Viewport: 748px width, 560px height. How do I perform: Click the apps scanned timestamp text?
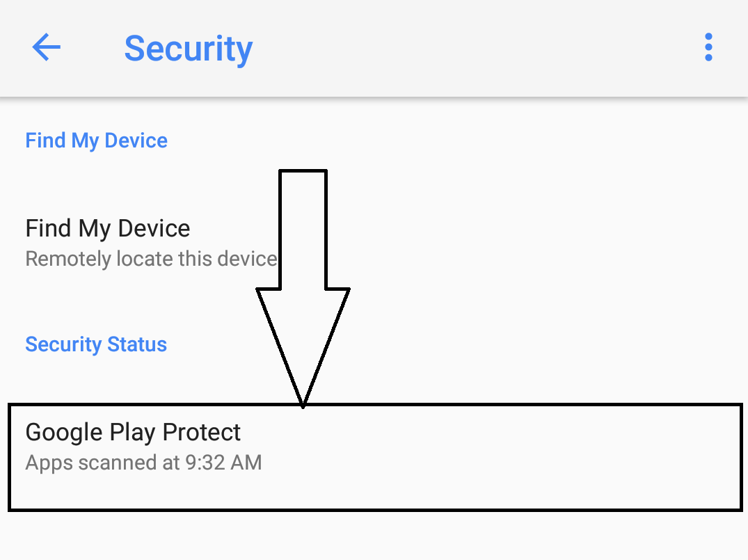point(143,462)
